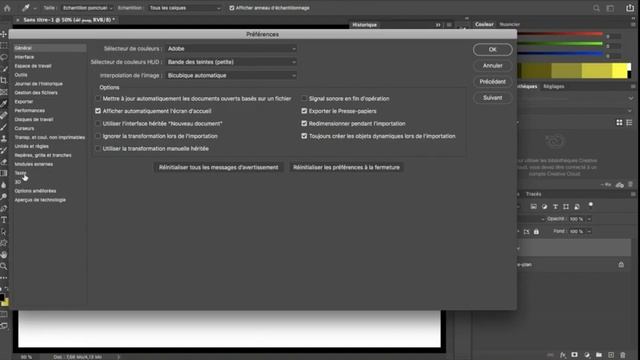Select the Rectangular Marquee tool
640x360 pixels.
(x=4, y=45)
